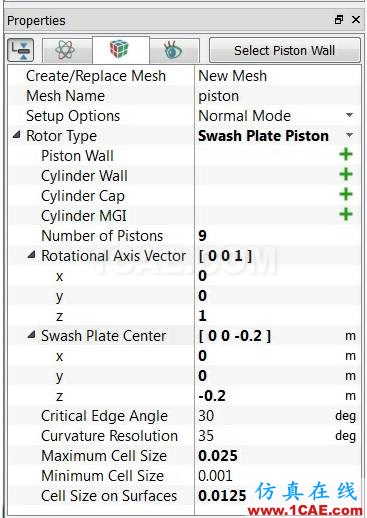Switch to the colored cube mesh tab

point(121,50)
